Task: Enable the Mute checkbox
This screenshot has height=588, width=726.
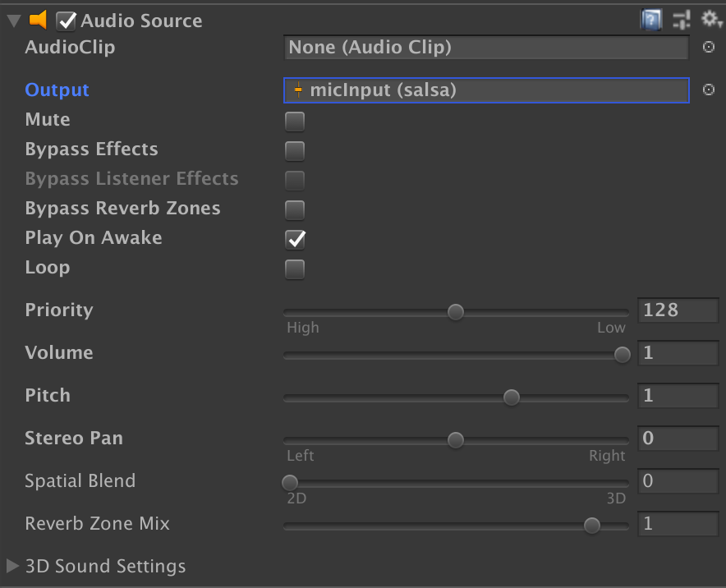Action: (x=294, y=122)
